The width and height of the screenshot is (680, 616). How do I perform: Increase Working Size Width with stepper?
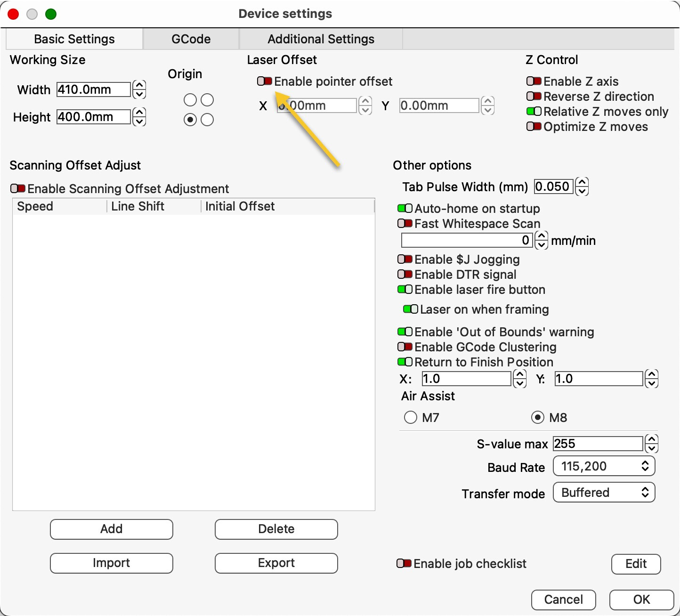[139, 85]
